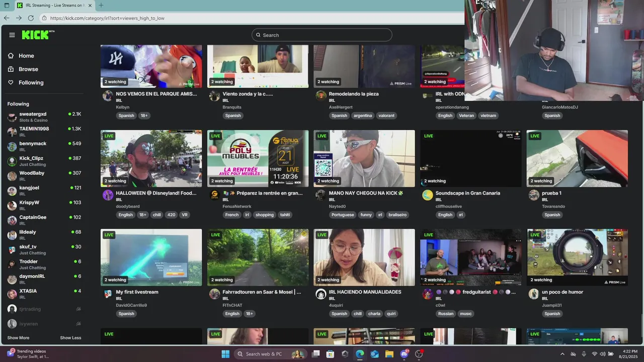
Task: Select CaptainGee in the Following list
Action: [x=44, y=220]
